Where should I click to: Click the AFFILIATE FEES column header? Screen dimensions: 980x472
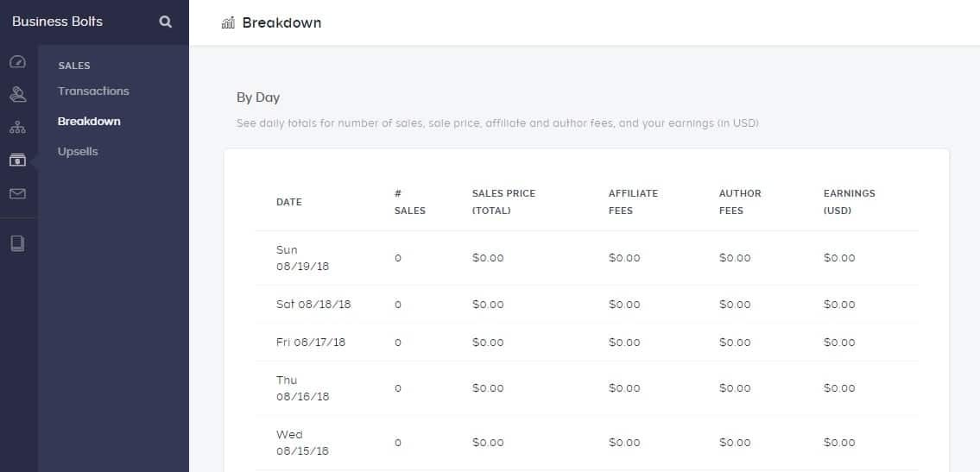[x=632, y=202]
